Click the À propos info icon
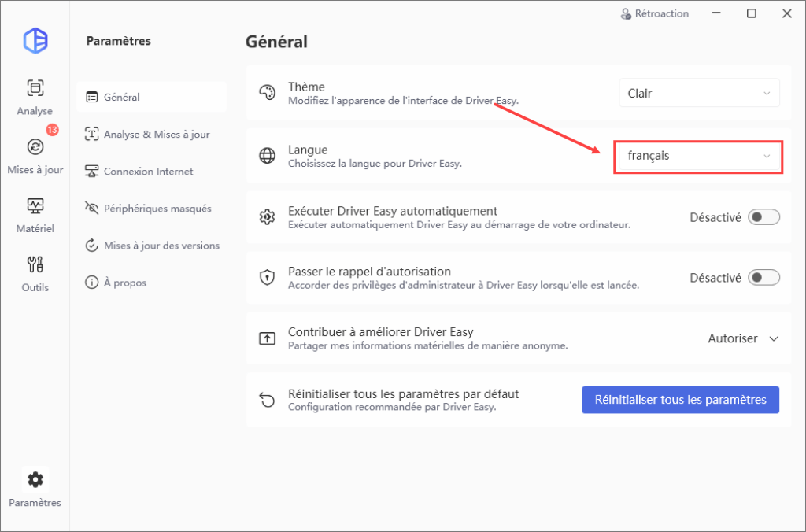This screenshot has width=806, height=532. [91, 283]
